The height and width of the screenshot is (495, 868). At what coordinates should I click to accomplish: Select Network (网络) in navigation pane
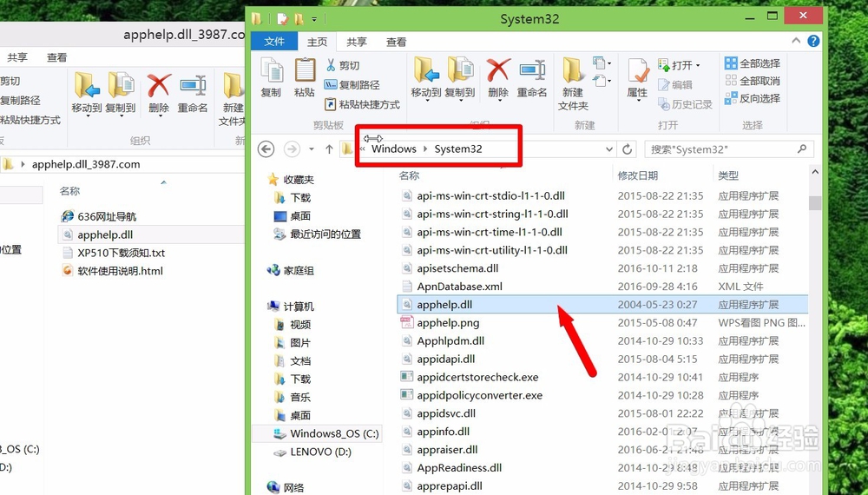click(x=286, y=487)
